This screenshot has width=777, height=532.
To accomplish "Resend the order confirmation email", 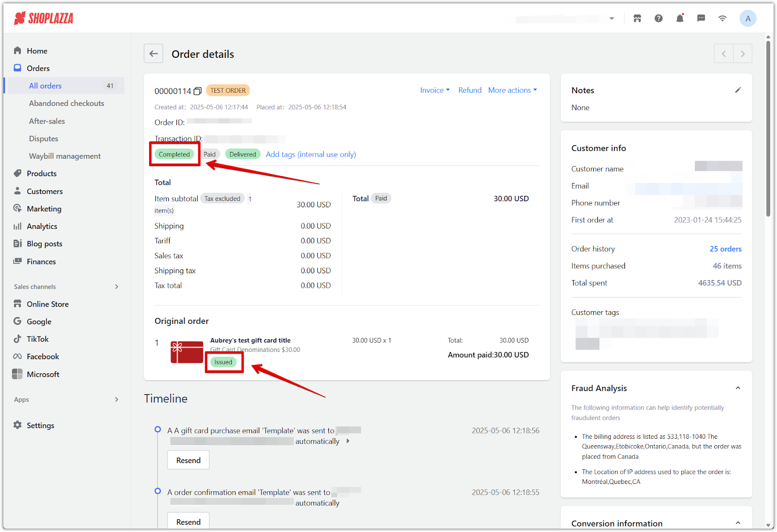I will pos(188,521).
